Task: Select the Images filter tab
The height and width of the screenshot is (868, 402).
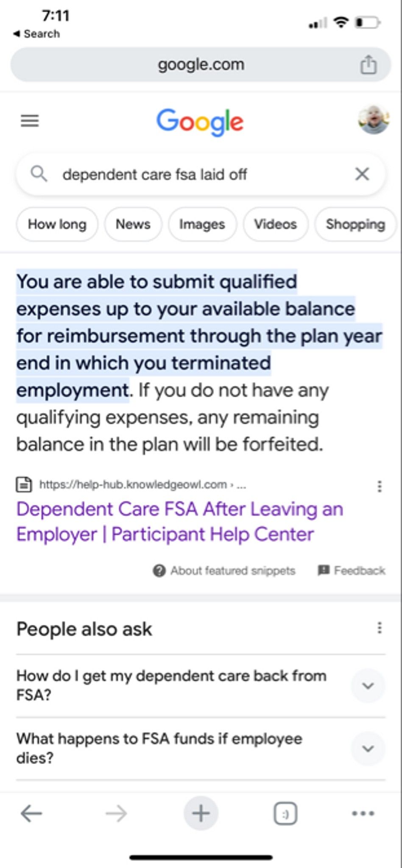Action: click(202, 224)
